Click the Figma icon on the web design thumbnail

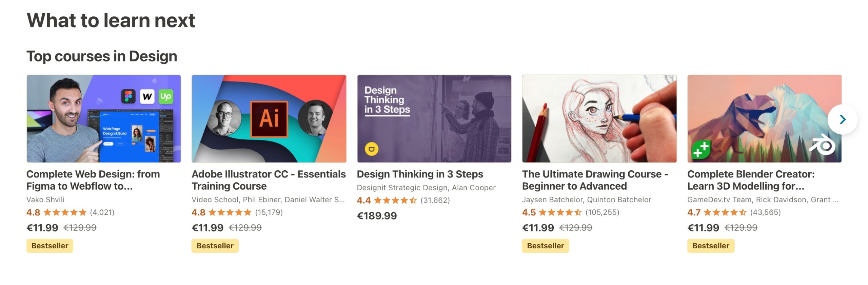click(129, 96)
